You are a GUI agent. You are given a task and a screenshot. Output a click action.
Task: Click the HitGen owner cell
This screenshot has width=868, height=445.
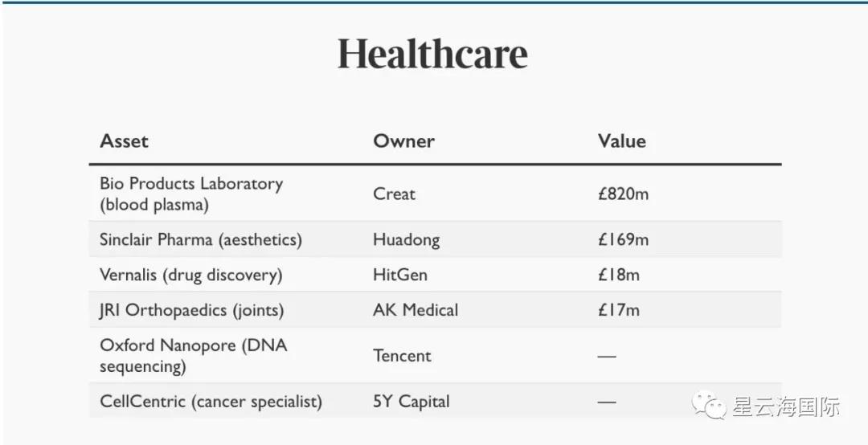coord(399,275)
